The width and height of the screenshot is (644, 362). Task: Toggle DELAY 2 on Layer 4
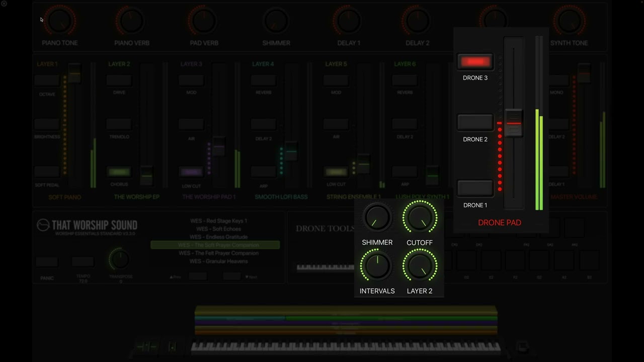[x=263, y=124]
